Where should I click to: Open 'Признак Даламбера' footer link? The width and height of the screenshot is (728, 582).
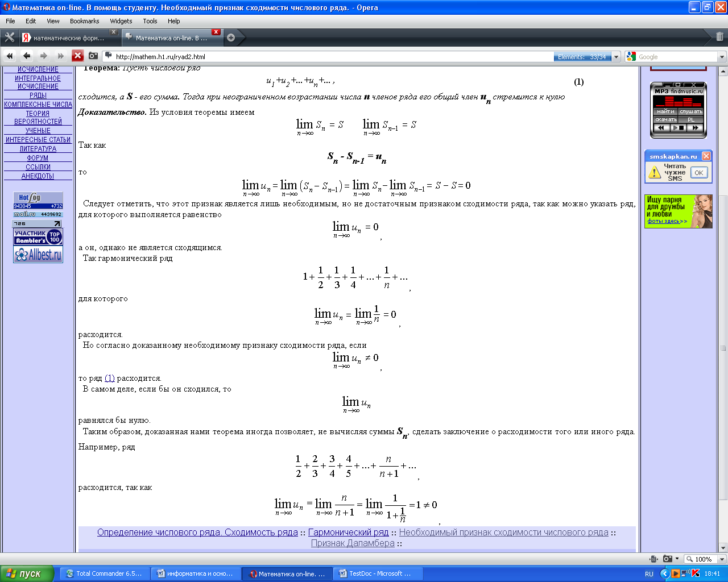coord(353,543)
